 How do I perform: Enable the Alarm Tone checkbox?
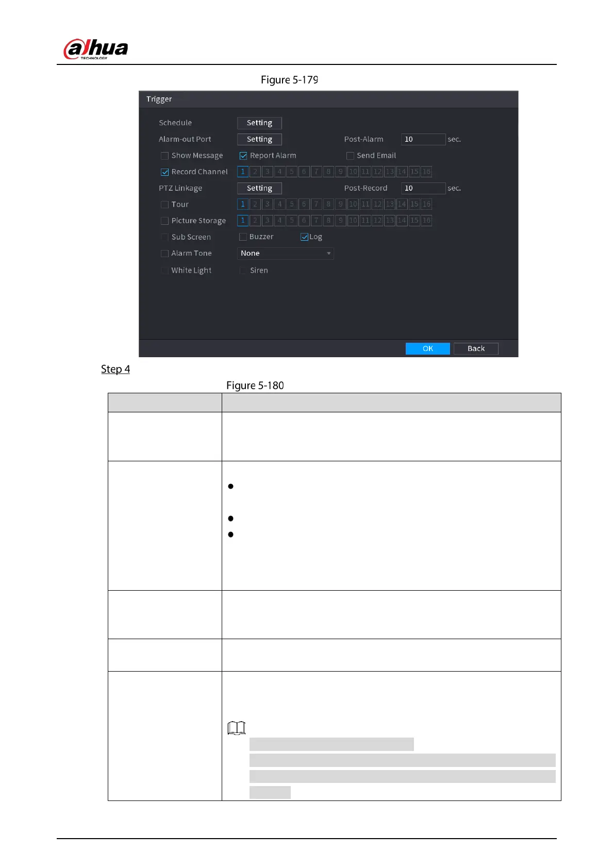pyautogui.click(x=164, y=254)
